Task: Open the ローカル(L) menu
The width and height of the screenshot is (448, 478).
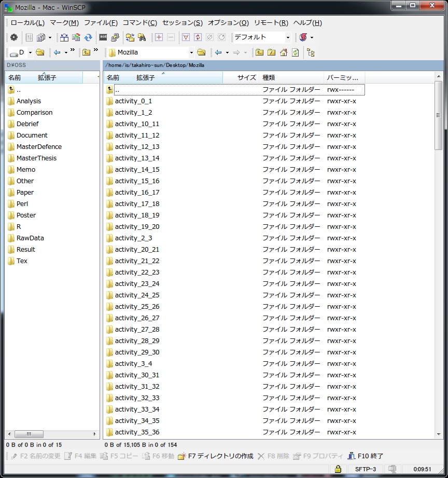Action: click(27, 23)
